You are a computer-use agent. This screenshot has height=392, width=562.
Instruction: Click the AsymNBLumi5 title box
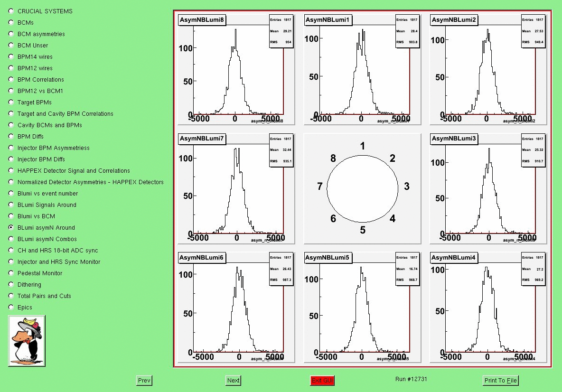coord(328,258)
